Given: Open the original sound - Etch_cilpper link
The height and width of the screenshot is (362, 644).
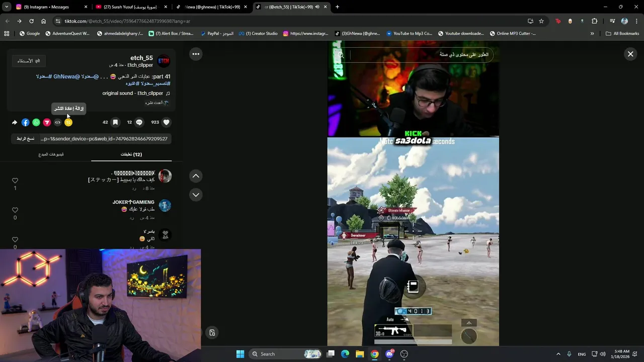Looking at the screenshot, I should click(x=136, y=94).
